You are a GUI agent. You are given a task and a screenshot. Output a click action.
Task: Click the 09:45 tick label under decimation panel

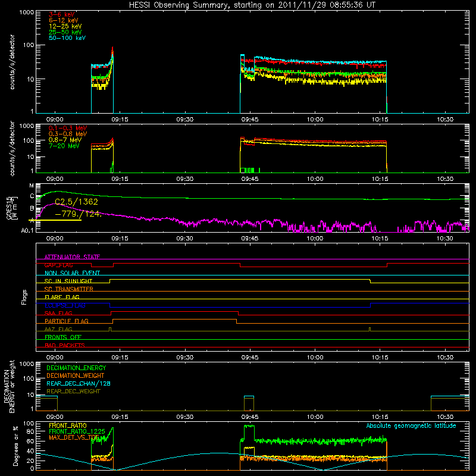click(250, 417)
